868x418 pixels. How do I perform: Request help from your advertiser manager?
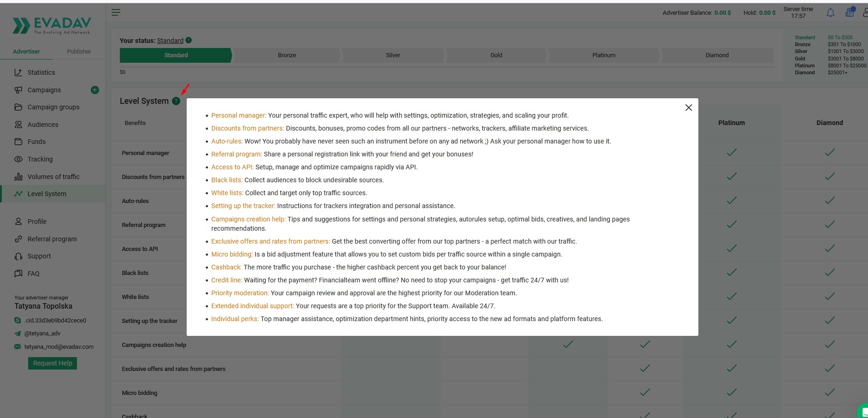53,363
